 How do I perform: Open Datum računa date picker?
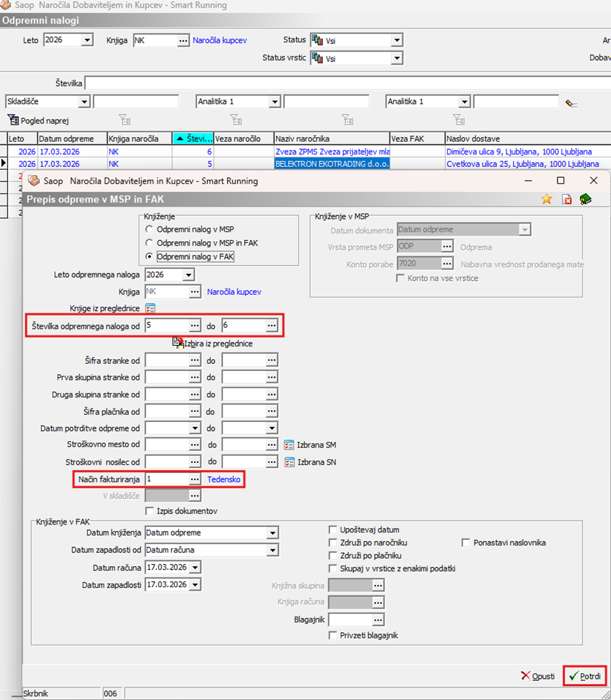pyautogui.click(x=195, y=568)
